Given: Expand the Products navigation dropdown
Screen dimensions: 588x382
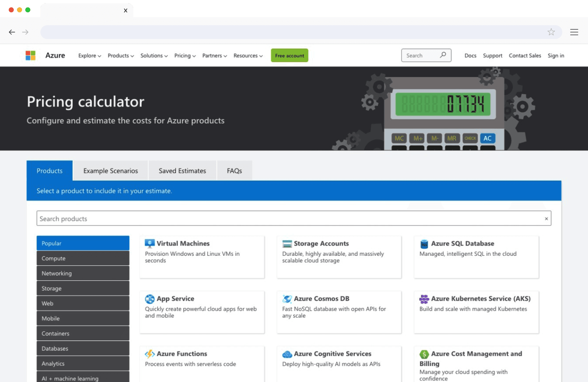Looking at the screenshot, I should coord(121,56).
